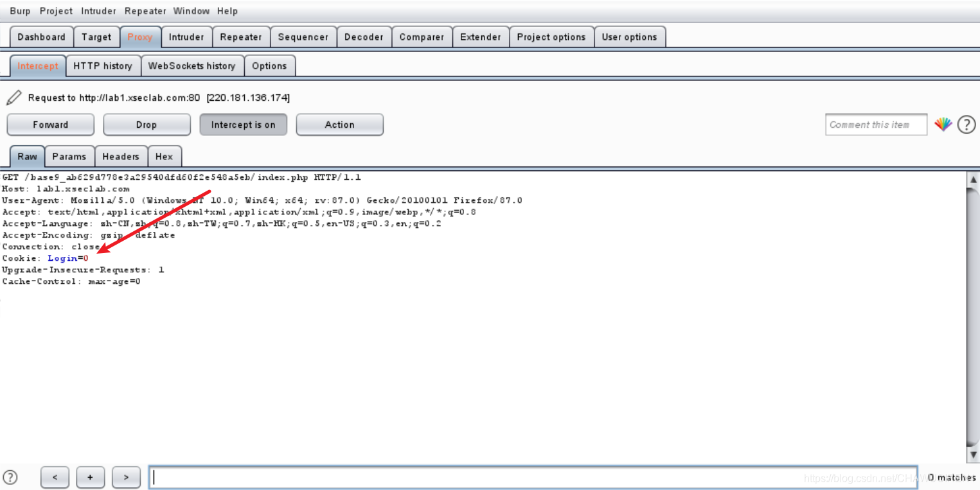Switch to the Decoder tab
980x490 pixels.
[x=364, y=37]
